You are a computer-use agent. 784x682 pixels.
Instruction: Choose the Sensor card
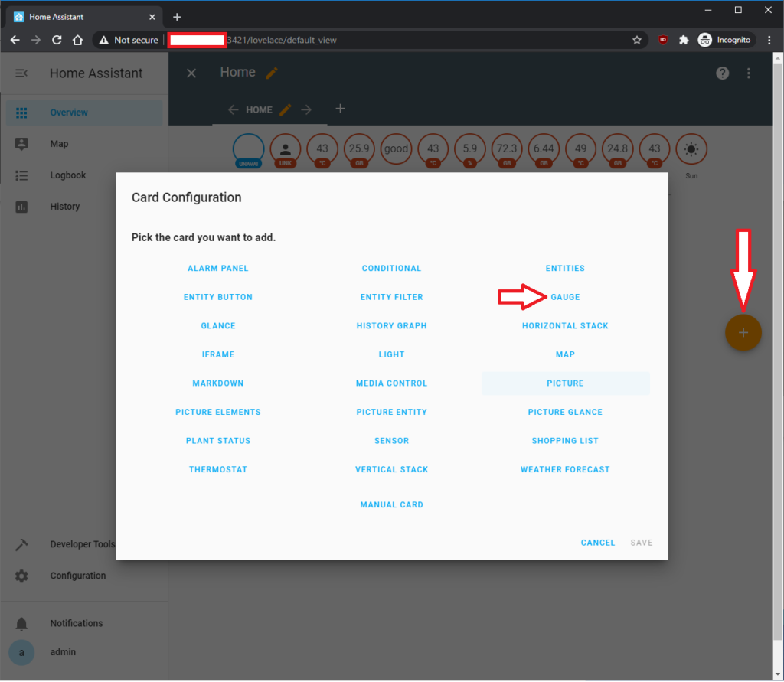pyautogui.click(x=391, y=441)
